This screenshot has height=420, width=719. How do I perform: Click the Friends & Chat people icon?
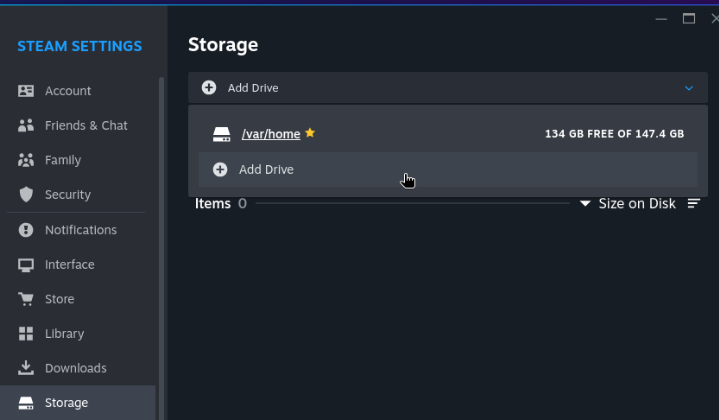pos(26,126)
